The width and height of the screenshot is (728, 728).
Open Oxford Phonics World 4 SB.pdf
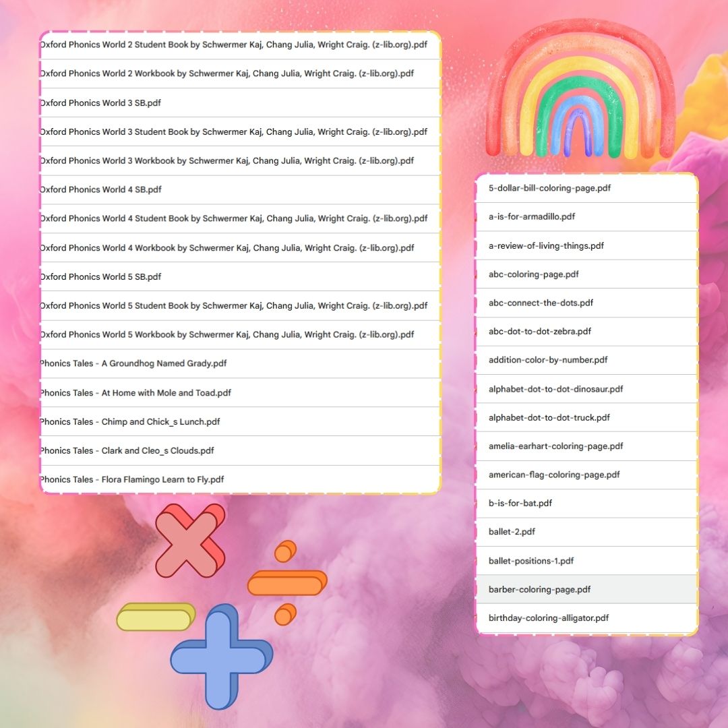click(100, 189)
